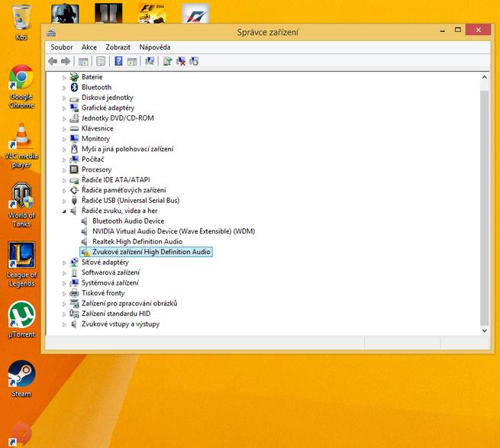
Task: Expand the Monitory node
Action: point(64,140)
